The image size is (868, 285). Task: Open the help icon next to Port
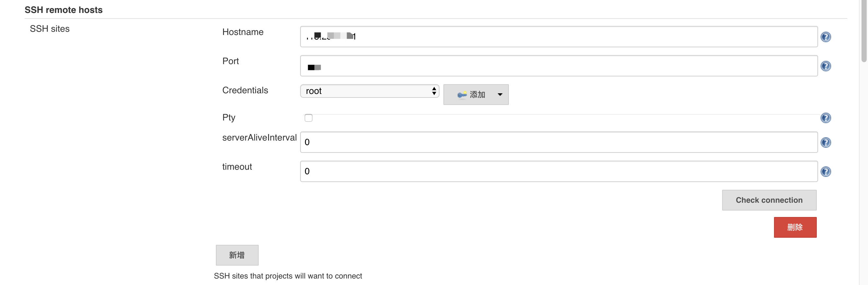(825, 66)
